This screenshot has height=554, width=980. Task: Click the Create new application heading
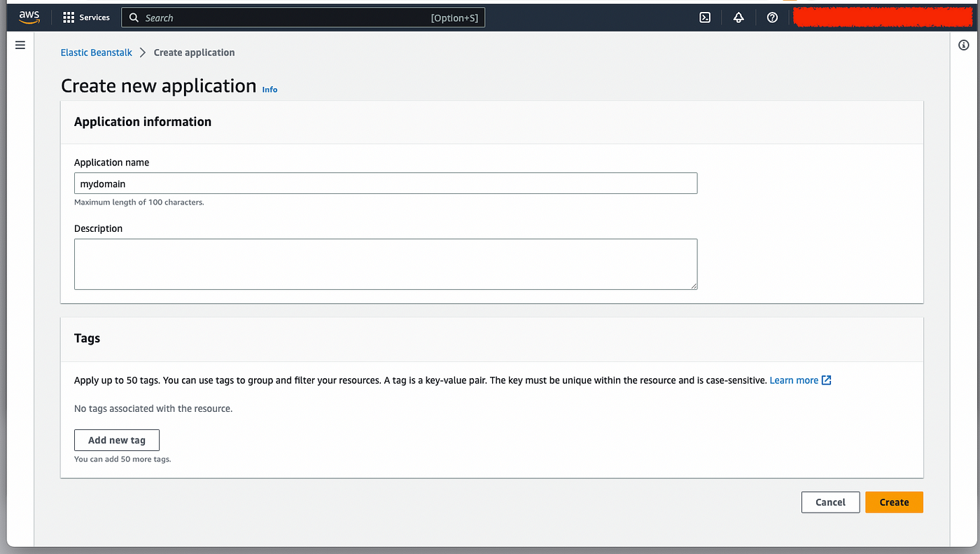[x=159, y=86]
